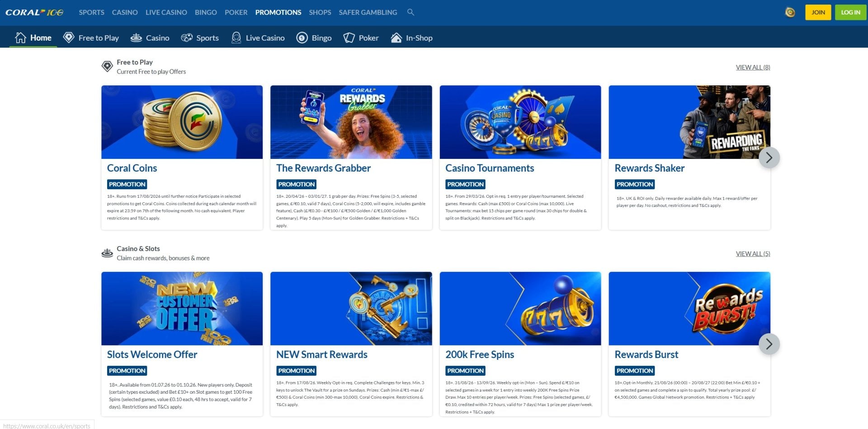868x429 pixels.
Task: Click PROMOTION badge under Coral Coins
Action: tap(127, 184)
